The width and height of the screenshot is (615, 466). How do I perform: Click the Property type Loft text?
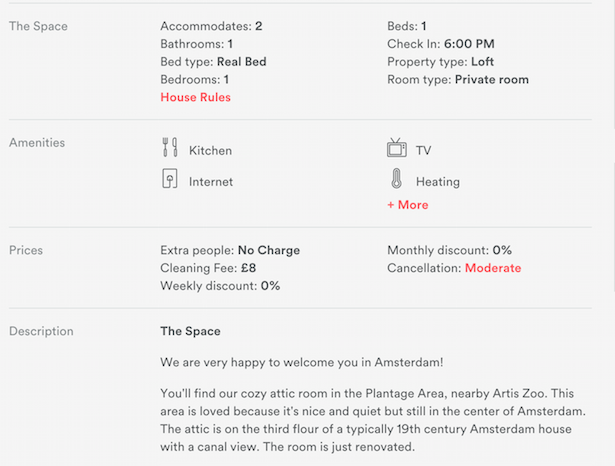tap(440, 62)
